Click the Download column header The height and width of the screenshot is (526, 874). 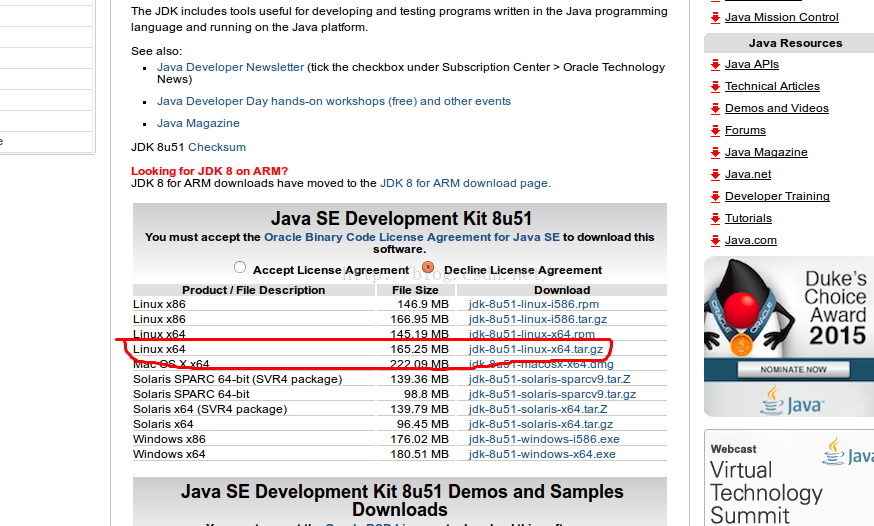pyautogui.click(x=562, y=290)
